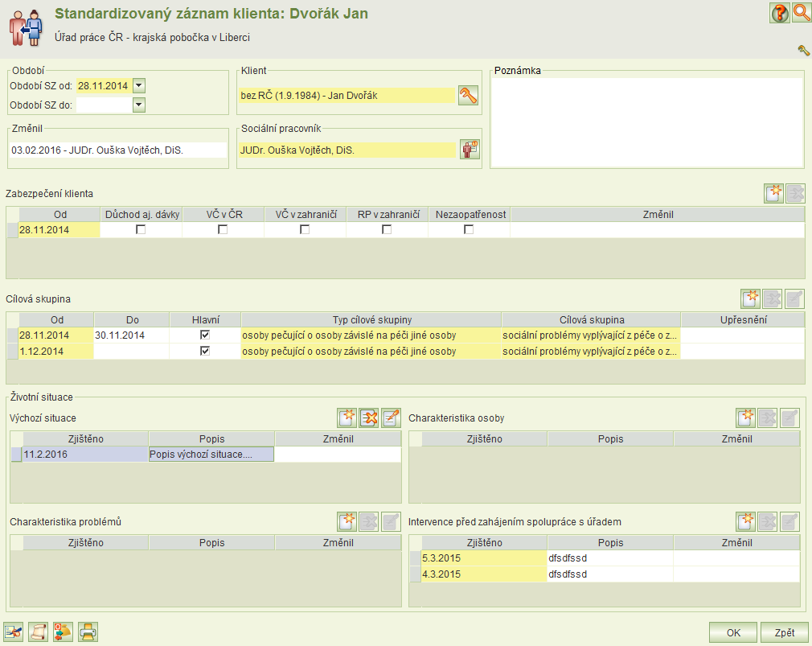Tick the VČ v zahraničí checkbox
This screenshot has height=646, width=812.
coord(305,229)
